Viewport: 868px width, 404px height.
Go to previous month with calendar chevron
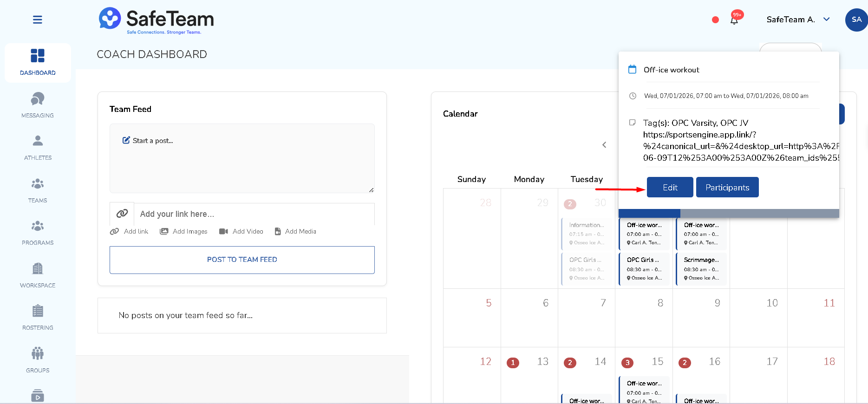coord(604,145)
